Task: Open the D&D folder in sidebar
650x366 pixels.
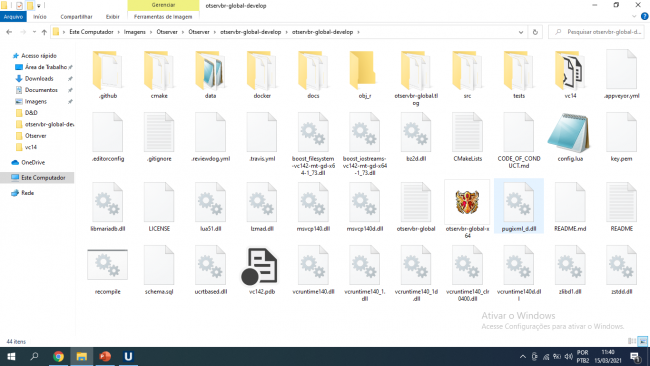Action: point(31,113)
